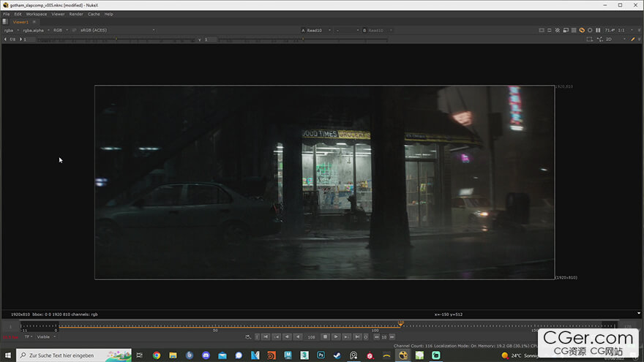Open the wipe compositing mode dropdown
This screenshot has height=362, width=644.
(x=347, y=31)
